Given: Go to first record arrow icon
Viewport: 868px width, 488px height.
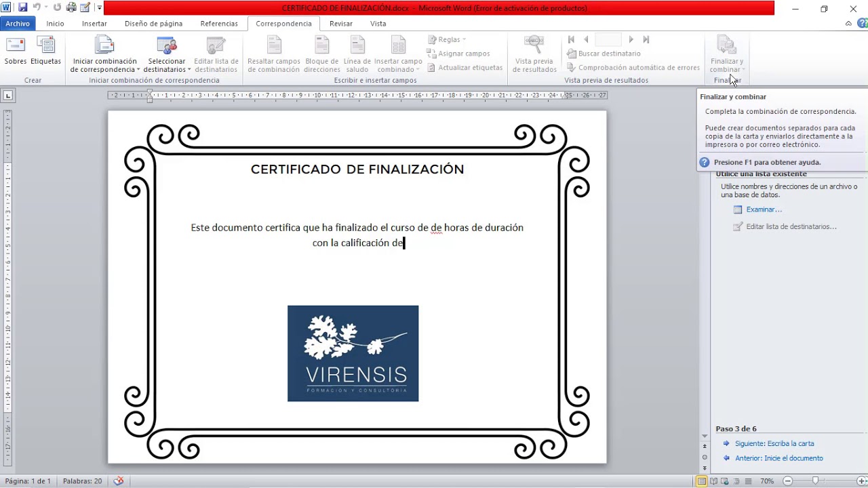Looking at the screenshot, I should [x=571, y=39].
